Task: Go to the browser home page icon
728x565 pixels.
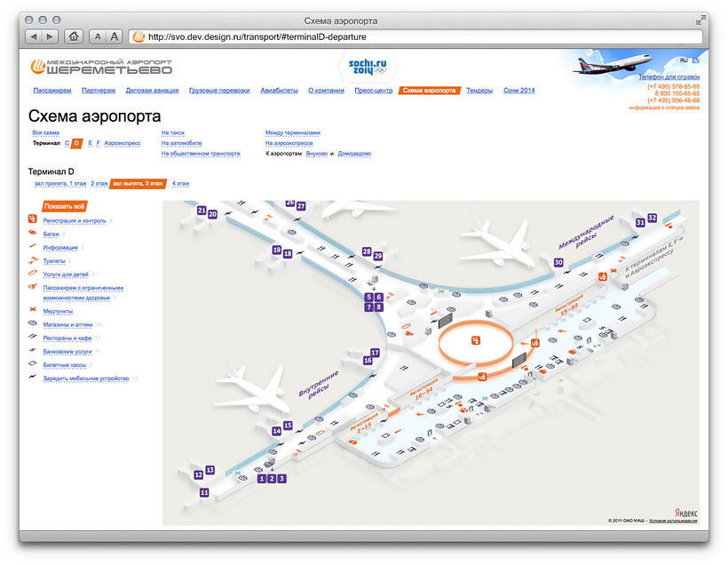Action: pyautogui.click(x=74, y=36)
